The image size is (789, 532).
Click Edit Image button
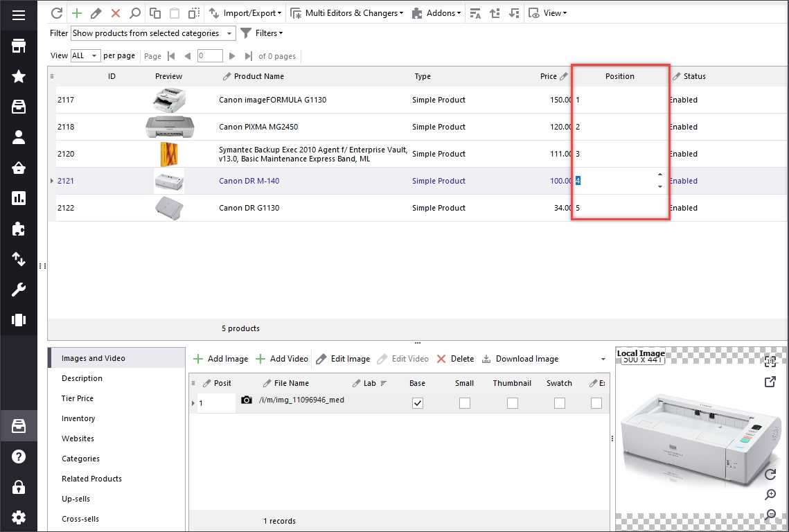pos(343,359)
